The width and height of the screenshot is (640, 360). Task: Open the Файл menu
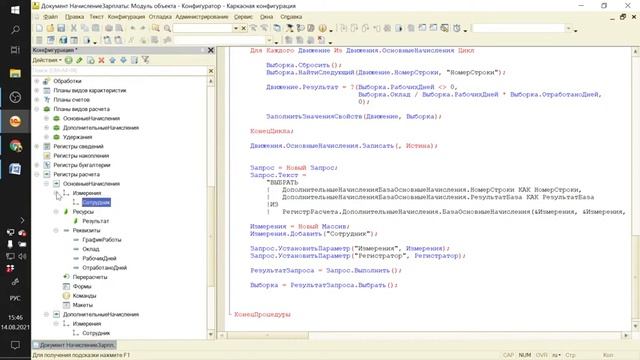click(51, 17)
